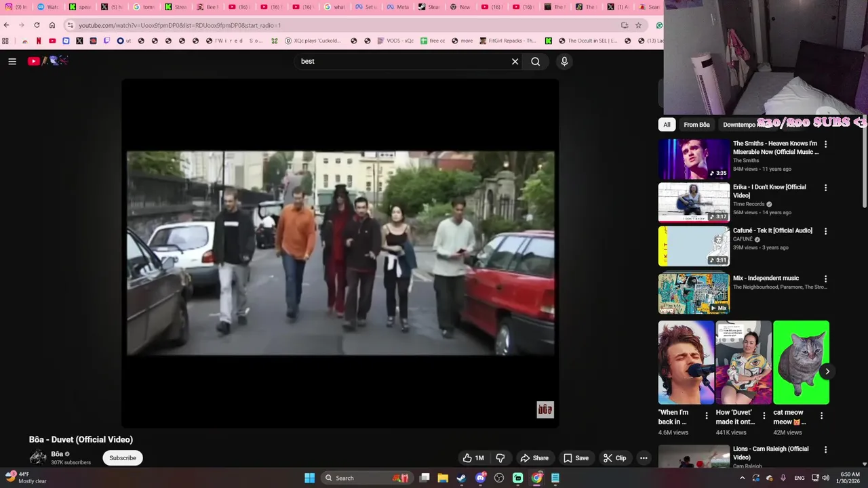Open options menu for Erika video
Screen dimensions: 868x488
(825, 188)
